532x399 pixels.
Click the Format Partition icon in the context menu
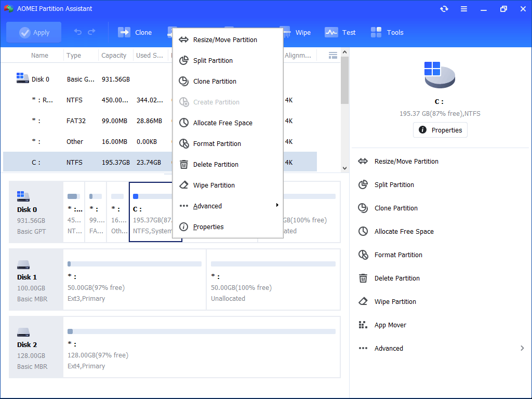(x=183, y=143)
